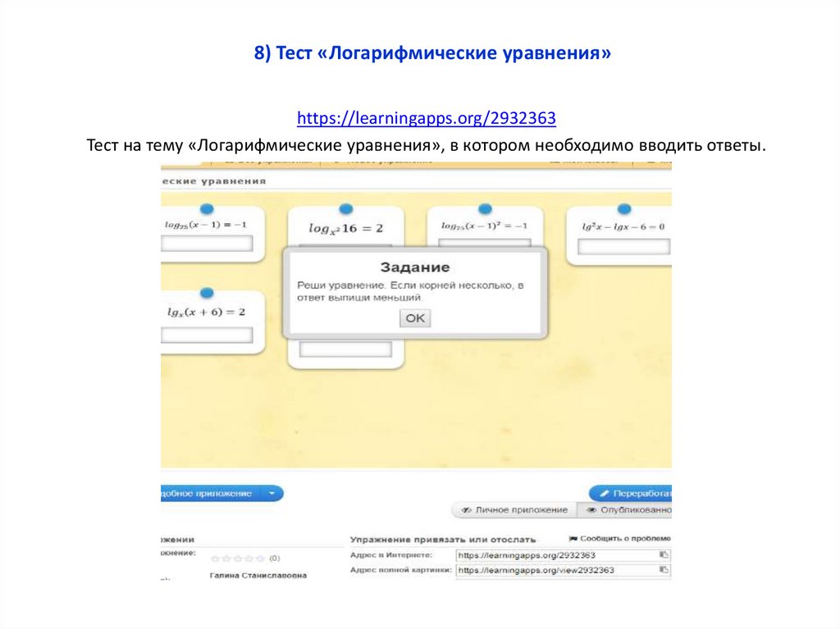Click the pencil icon on Переработать
Viewport: 840px width, 629px height.
(x=604, y=494)
